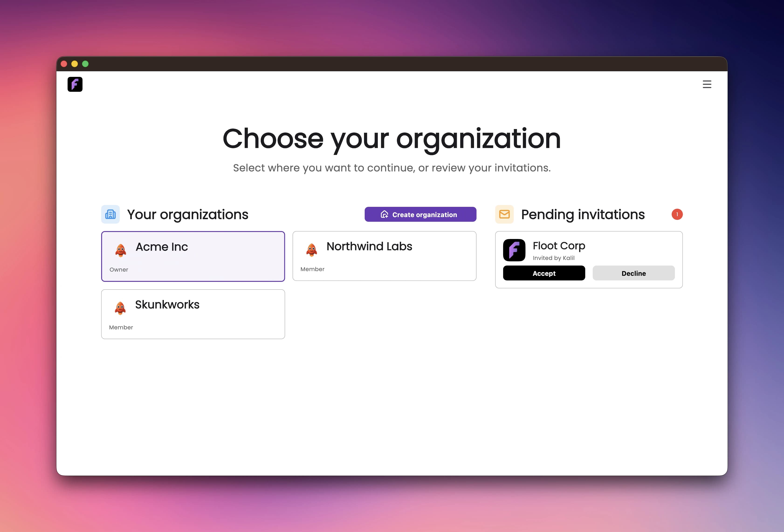784x532 pixels.
Task: Select the Northwind Labs organization card
Action: (384, 256)
